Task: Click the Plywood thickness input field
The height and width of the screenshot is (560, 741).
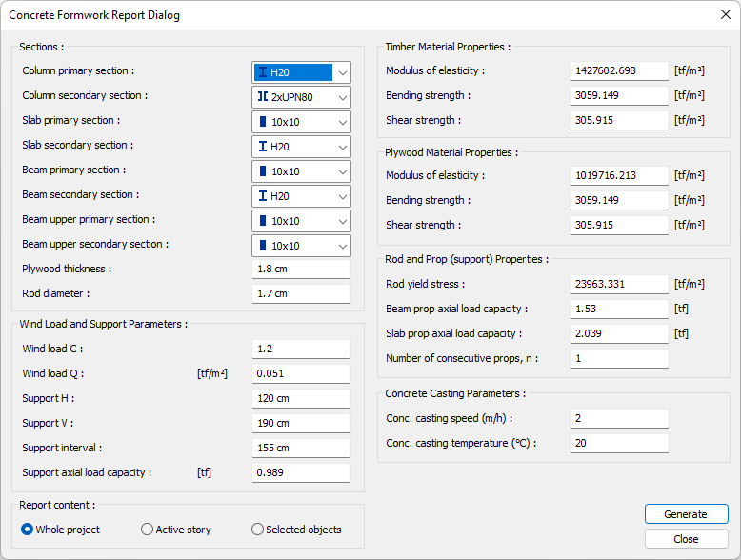Action: [301, 270]
